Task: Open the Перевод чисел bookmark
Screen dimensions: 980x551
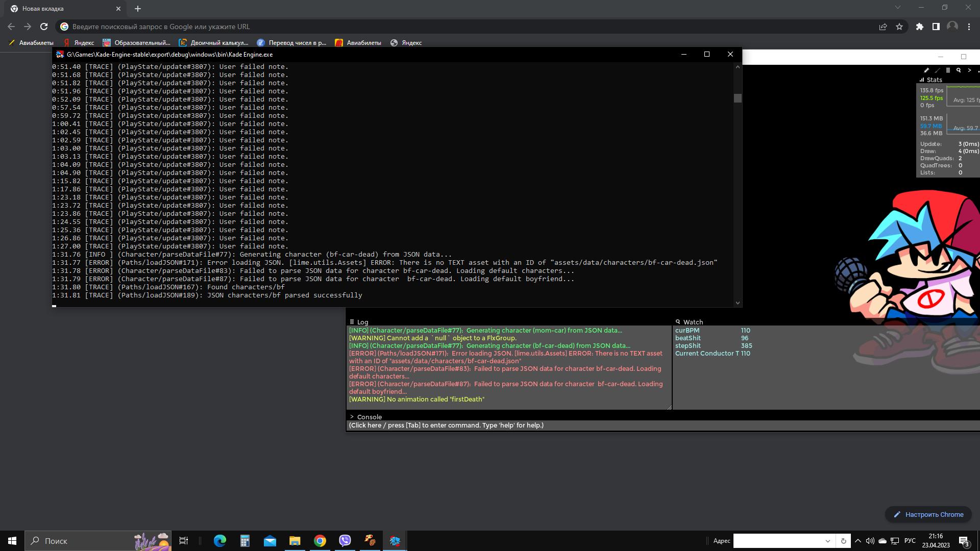Action: tap(291, 43)
